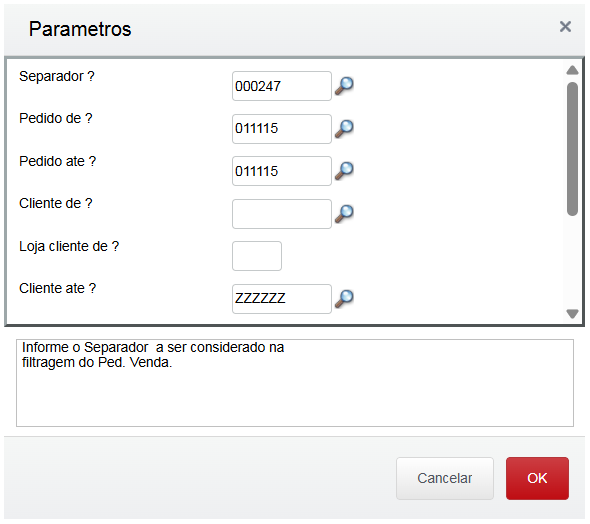Click the scrollbar up arrow
This screenshot has height=524, width=590.
[572, 70]
